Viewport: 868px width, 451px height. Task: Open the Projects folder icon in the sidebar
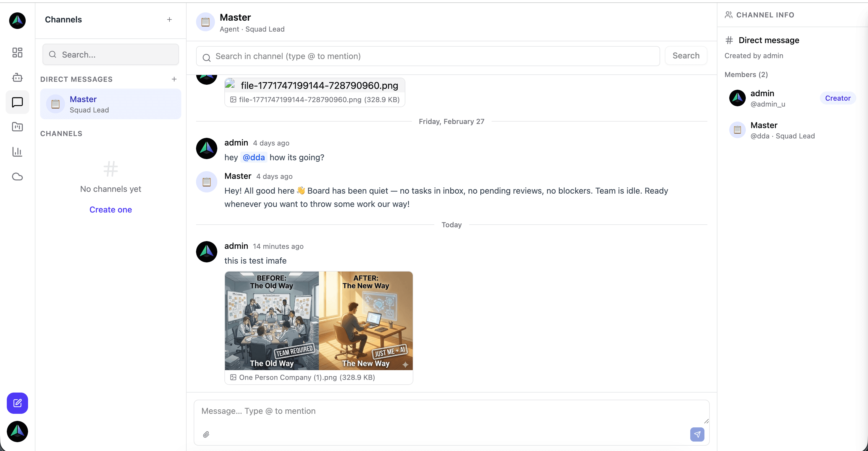coord(17,127)
